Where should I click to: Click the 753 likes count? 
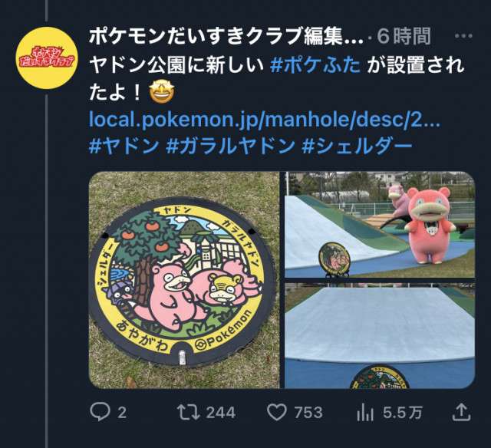[308, 412]
